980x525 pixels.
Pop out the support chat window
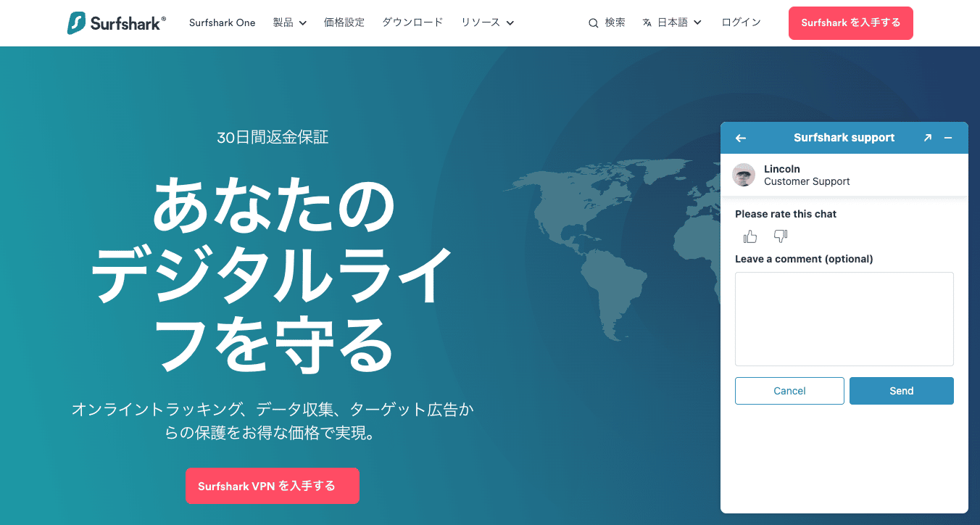click(927, 138)
